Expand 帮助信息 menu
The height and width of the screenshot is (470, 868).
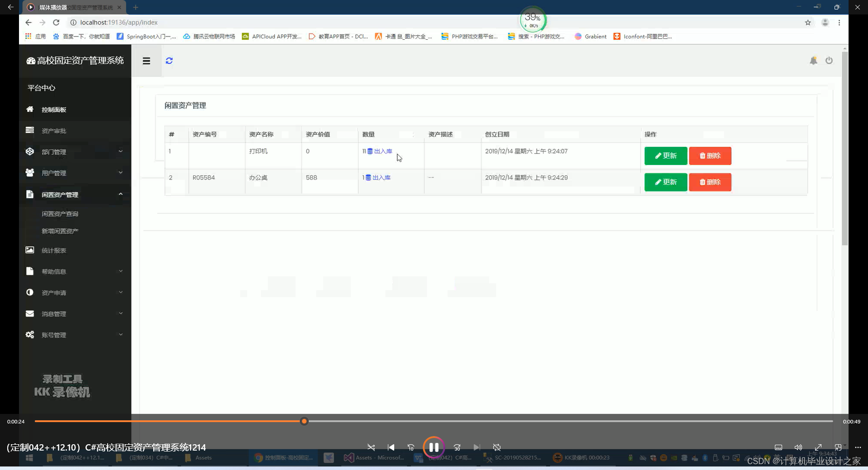[75, 272]
